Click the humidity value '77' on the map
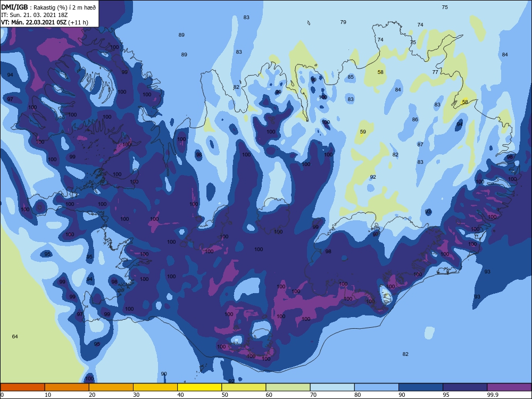This screenshot has height=399, width=532. tap(435, 72)
